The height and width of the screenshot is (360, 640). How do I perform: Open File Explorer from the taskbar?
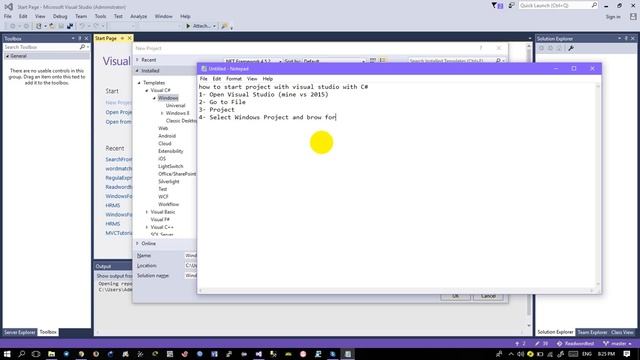pos(51,354)
